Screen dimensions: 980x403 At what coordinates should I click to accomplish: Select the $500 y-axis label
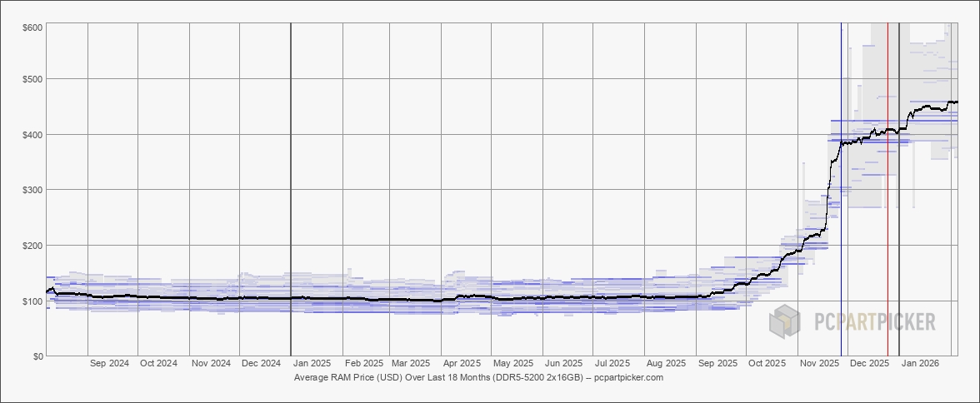coord(33,79)
